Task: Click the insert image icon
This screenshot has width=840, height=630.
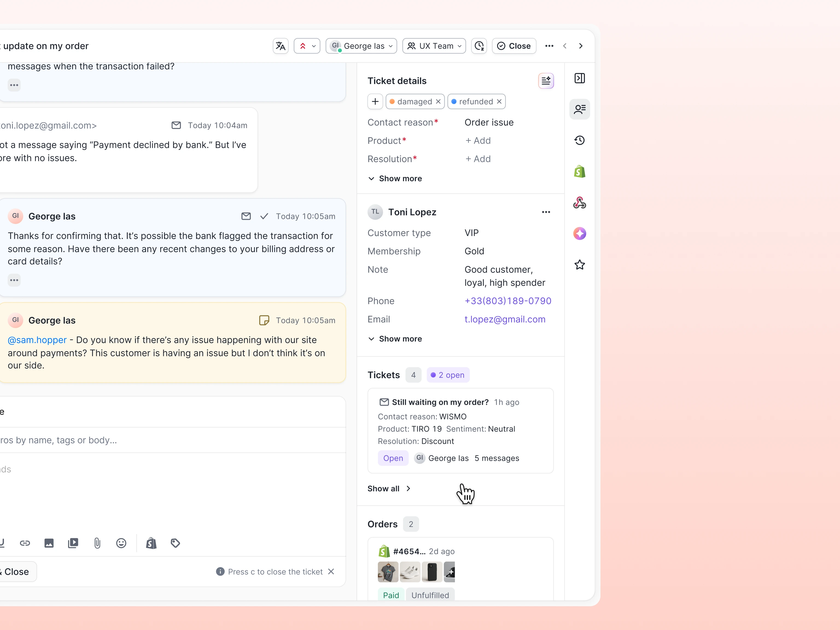Action: coord(49,543)
